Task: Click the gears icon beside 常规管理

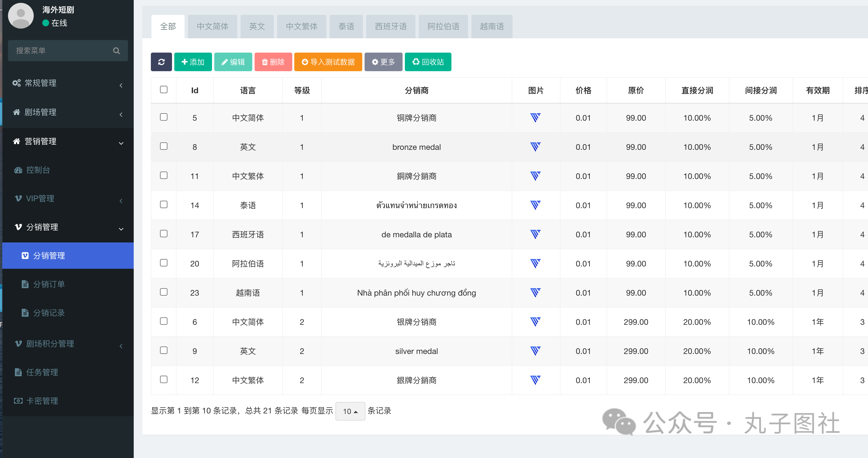Action: (x=17, y=83)
